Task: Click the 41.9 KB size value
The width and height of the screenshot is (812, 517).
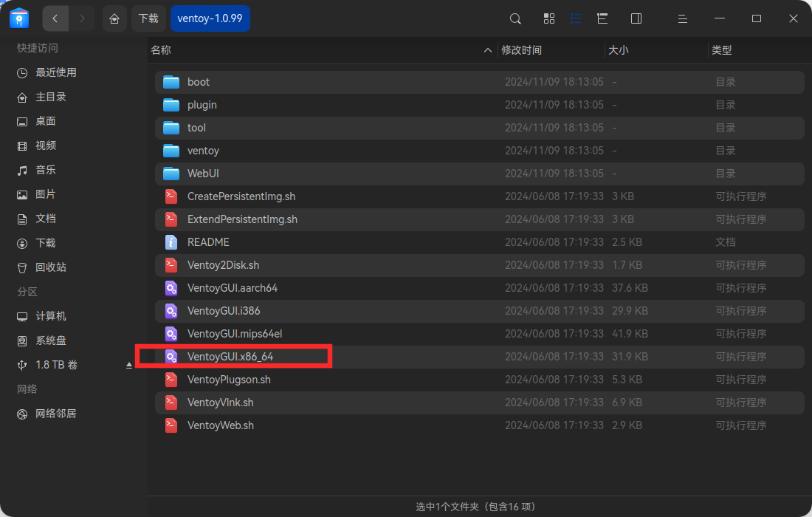Action: (630, 334)
